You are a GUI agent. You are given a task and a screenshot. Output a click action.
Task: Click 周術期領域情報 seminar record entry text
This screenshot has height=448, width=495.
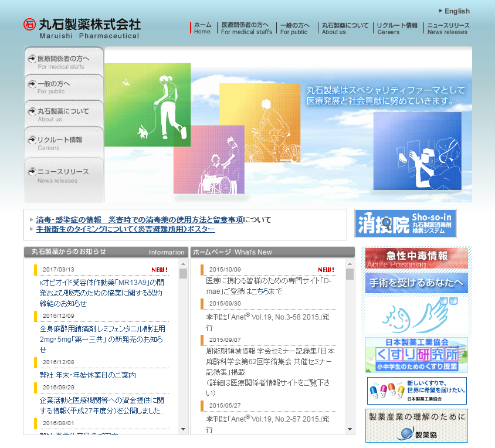click(x=270, y=372)
